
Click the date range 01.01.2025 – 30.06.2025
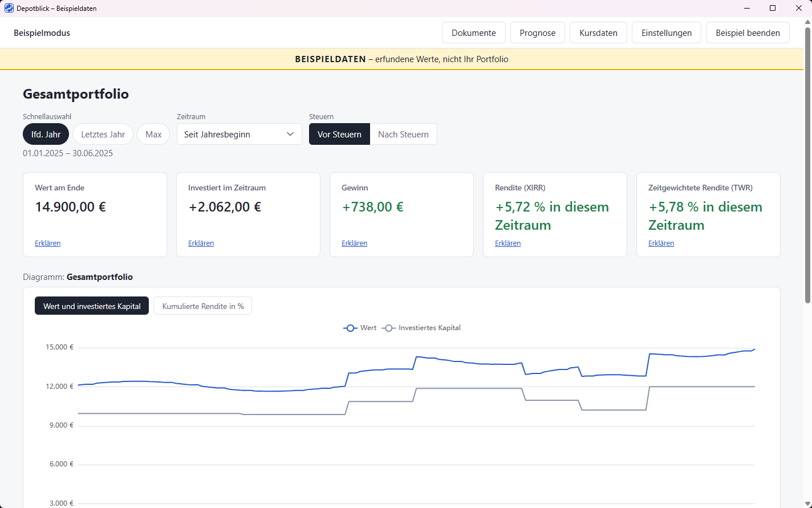68,153
